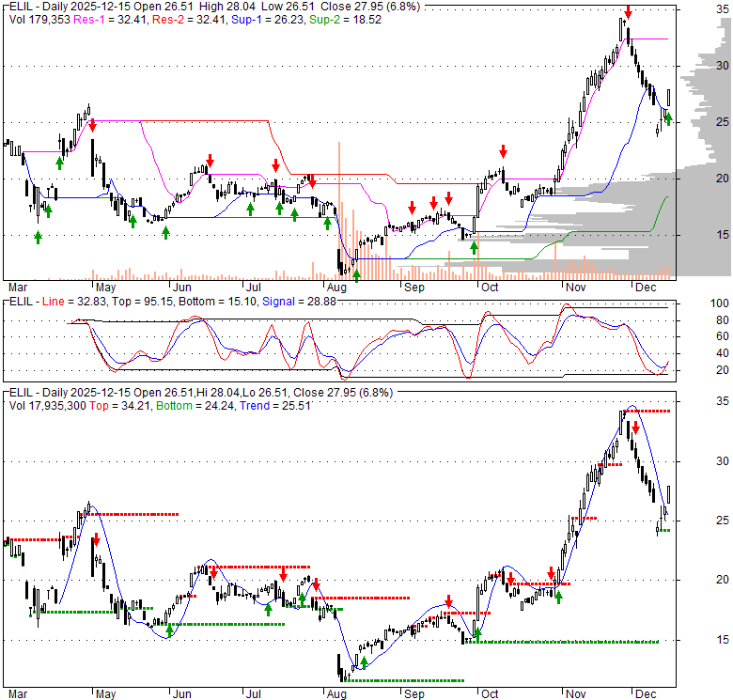Select the Bottom = 24.24 green label
The image size is (733, 700).
tap(195, 406)
